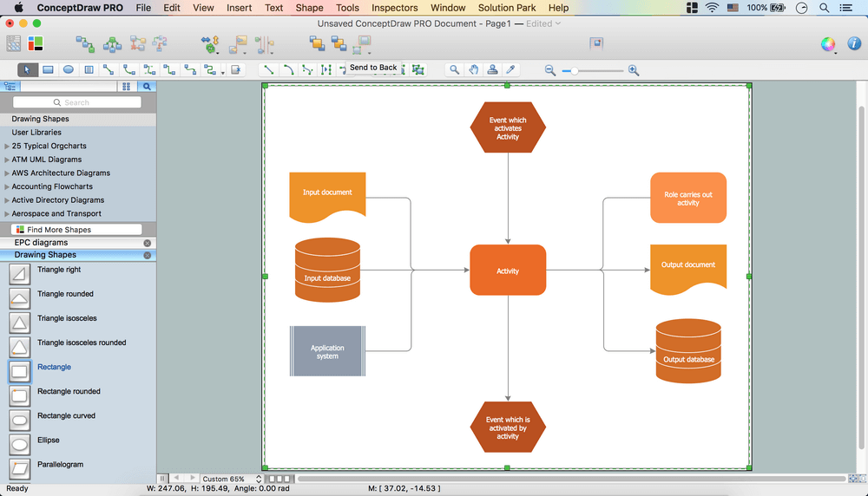Viewport: 868px width, 496px height.
Task: Expand the 25 Typical Orgcharts library
Action: coord(7,147)
